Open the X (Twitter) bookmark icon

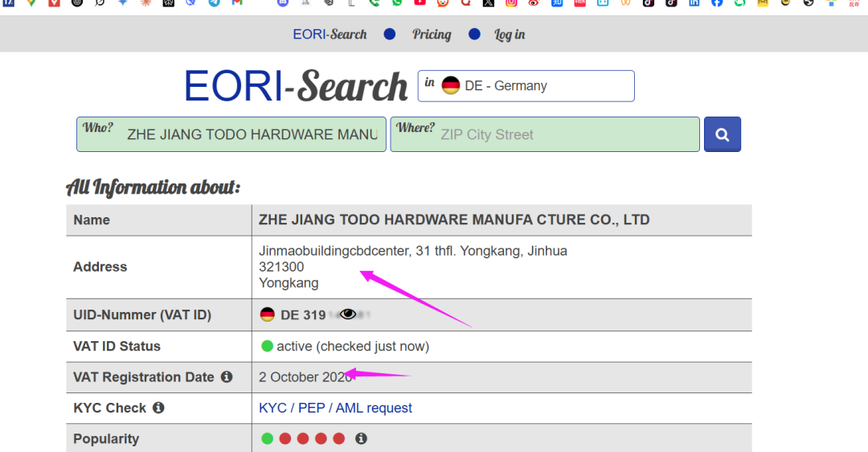[489, 2]
